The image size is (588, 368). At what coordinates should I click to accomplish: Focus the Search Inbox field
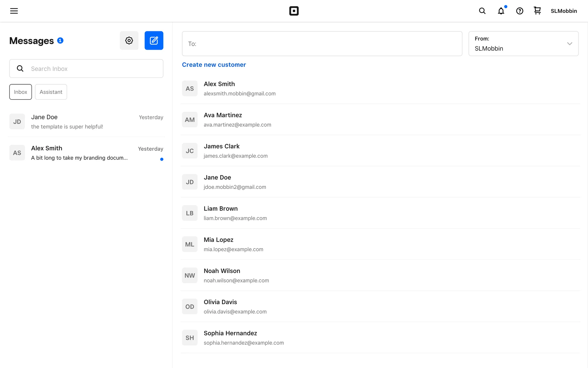coord(92,69)
